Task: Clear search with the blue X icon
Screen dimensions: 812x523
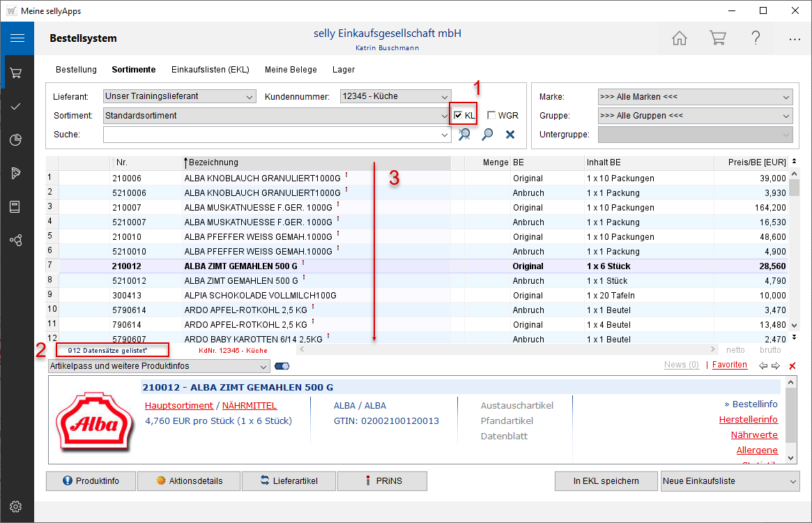Action: tap(510, 135)
